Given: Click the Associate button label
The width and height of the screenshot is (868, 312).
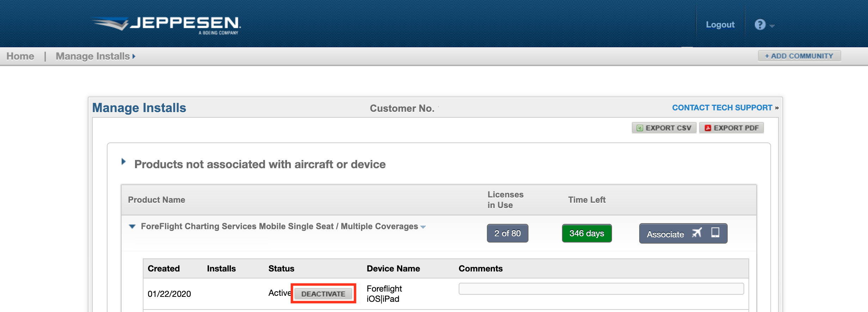Looking at the screenshot, I should (x=665, y=234).
